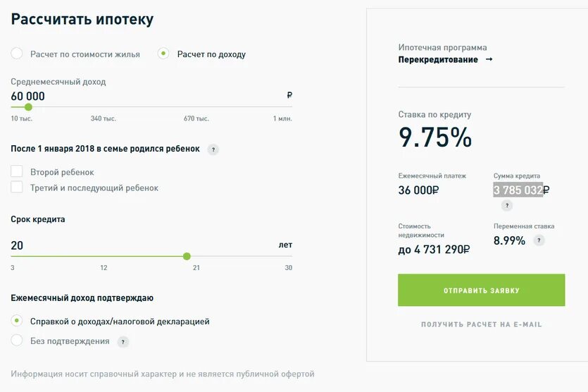Click the loan term slider handle
The height and width of the screenshot is (392, 588).
click(187, 257)
